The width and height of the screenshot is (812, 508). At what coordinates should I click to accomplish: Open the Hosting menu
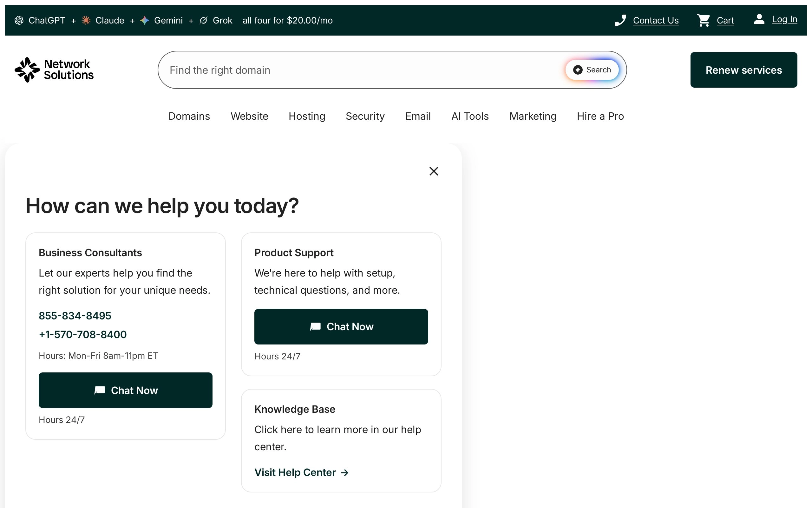pyautogui.click(x=307, y=116)
